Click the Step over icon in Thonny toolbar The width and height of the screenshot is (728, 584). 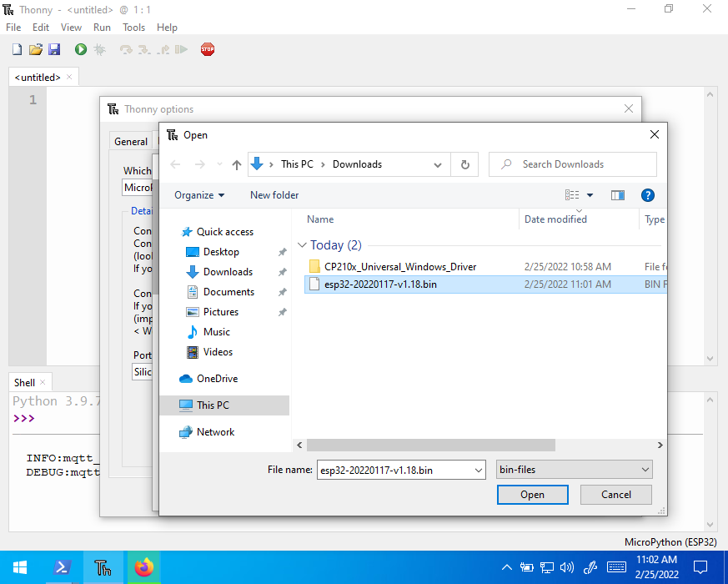(x=126, y=49)
